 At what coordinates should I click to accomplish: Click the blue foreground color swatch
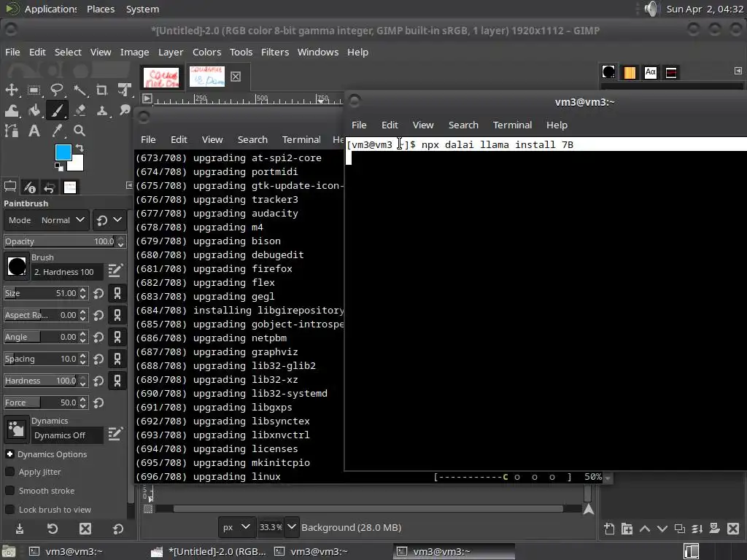click(63, 152)
